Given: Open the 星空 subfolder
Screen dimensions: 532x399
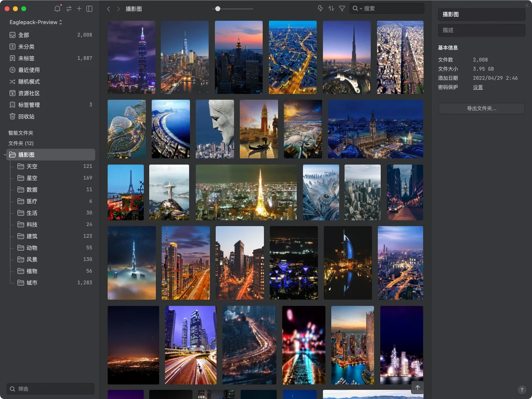Looking at the screenshot, I should point(55,178).
